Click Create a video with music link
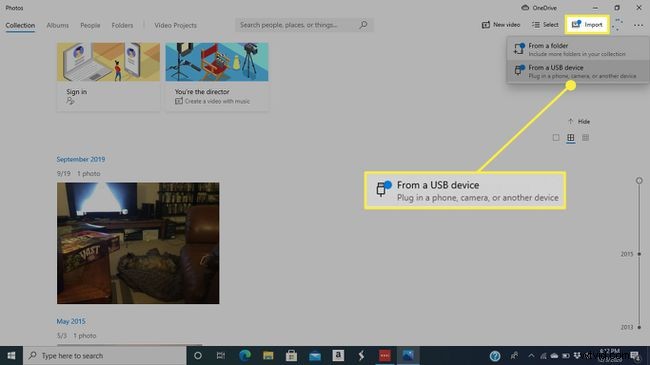 [212, 101]
